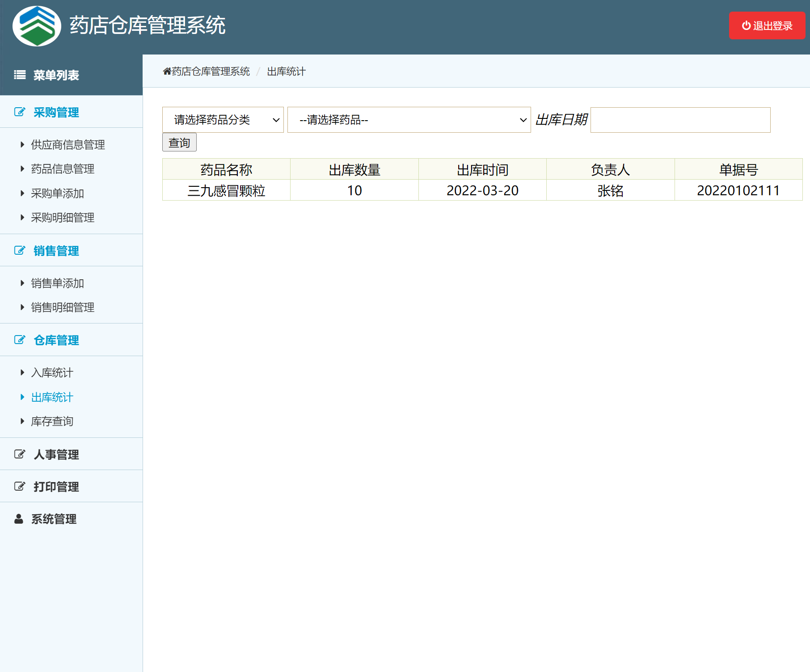Image resolution: width=810 pixels, height=672 pixels.
Task: Click the red 退出登录 button
Action: (x=766, y=25)
